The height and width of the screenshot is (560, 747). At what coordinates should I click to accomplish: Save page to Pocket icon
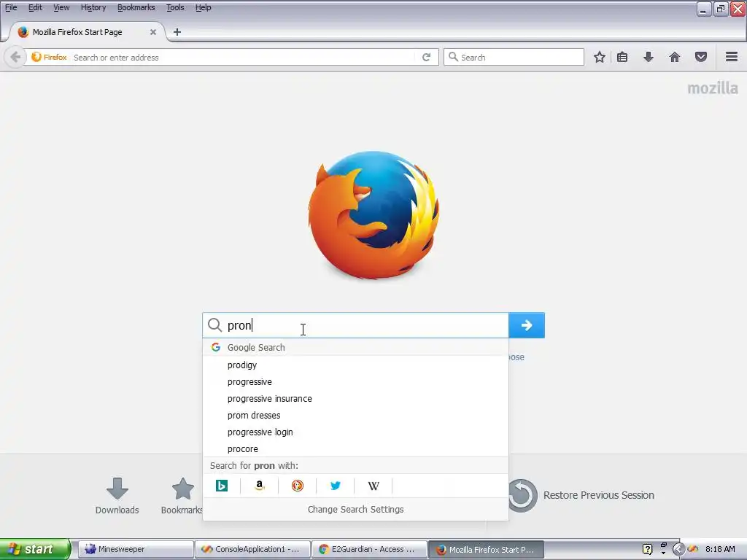tap(701, 57)
